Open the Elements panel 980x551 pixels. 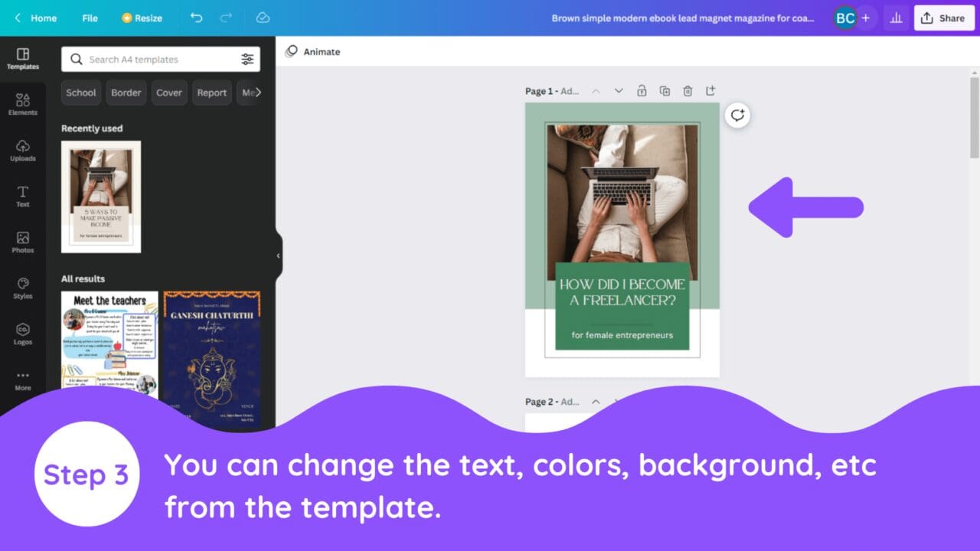click(x=22, y=103)
